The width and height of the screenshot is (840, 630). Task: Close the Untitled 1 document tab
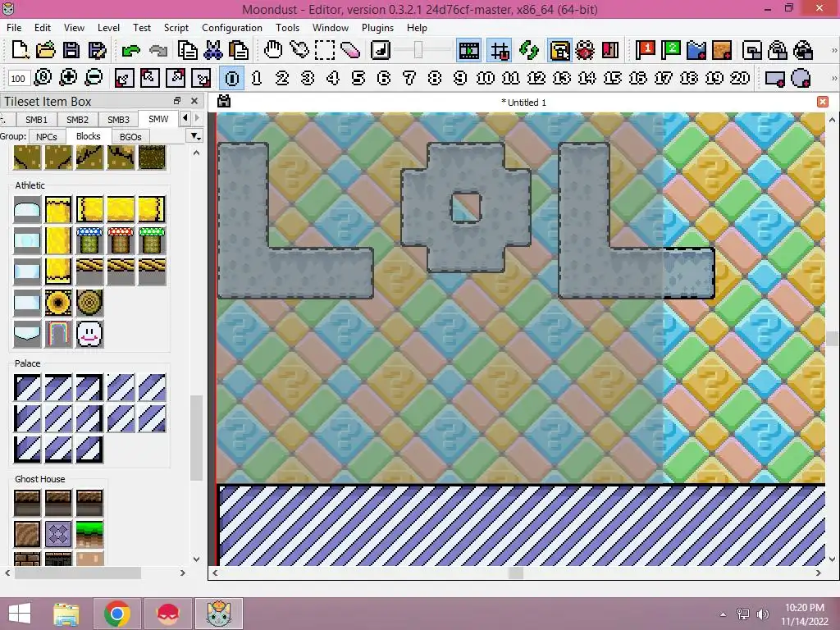(x=823, y=102)
